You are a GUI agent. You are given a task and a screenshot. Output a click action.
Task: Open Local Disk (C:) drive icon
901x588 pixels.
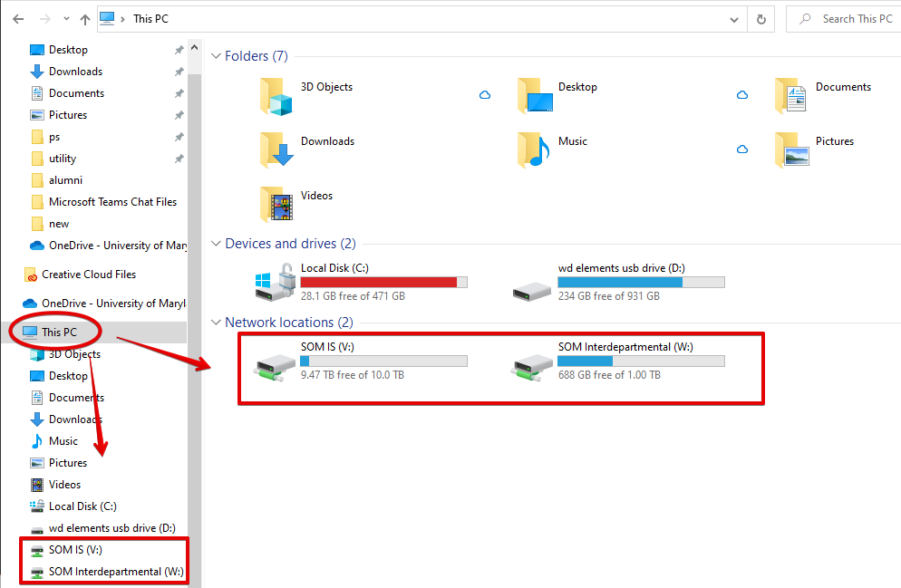click(275, 283)
